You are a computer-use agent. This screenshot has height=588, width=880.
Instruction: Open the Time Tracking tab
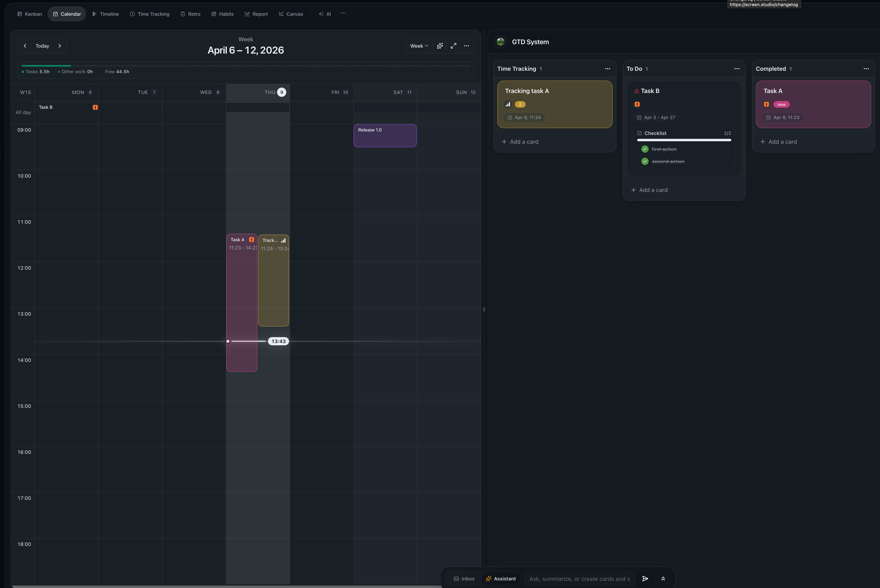[x=150, y=14]
